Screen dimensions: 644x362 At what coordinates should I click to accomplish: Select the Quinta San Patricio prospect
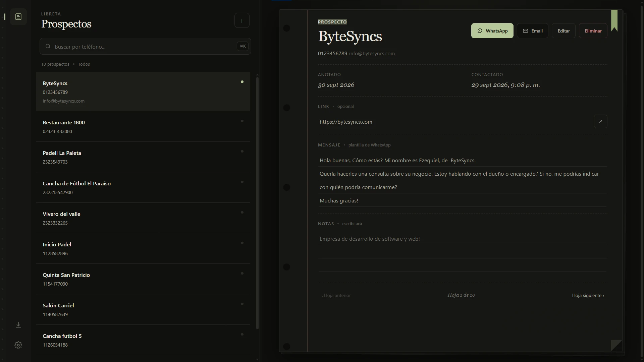click(143, 279)
